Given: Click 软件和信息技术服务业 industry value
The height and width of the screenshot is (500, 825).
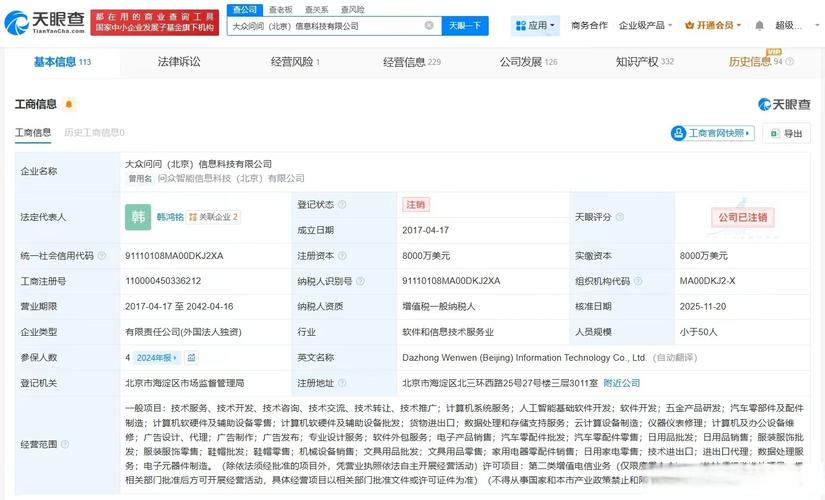Looking at the screenshot, I should point(448,332).
